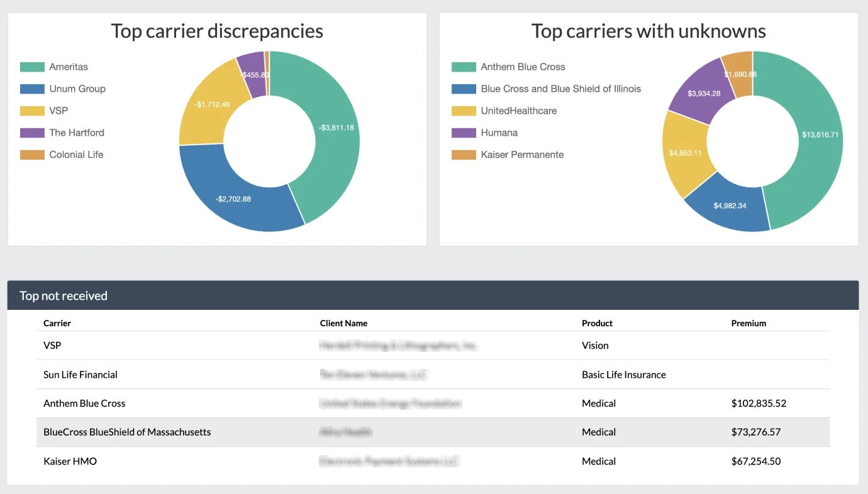Click the Vision product cell

point(595,345)
